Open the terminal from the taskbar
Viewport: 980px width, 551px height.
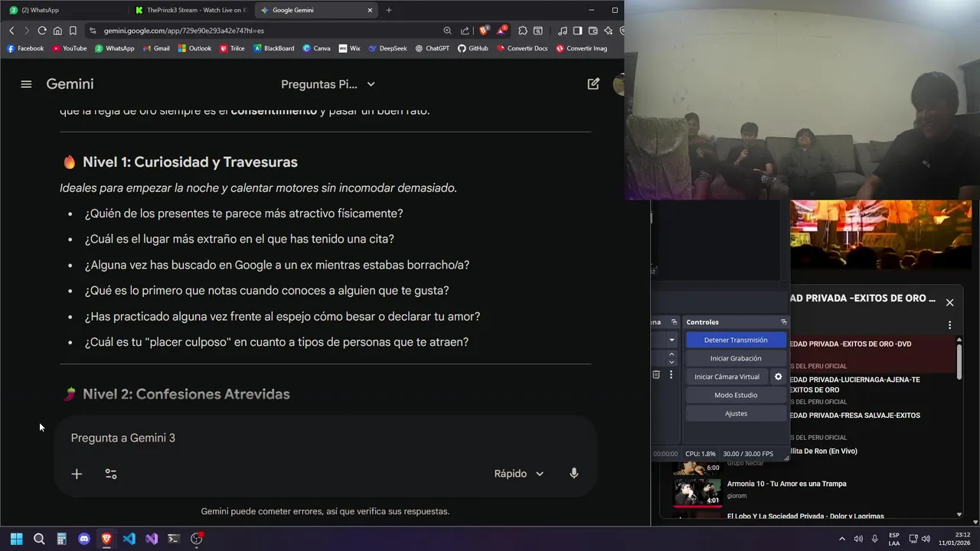(174, 539)
